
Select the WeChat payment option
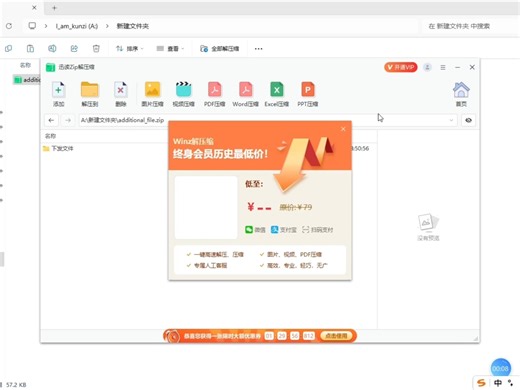[x=255, y=230]
